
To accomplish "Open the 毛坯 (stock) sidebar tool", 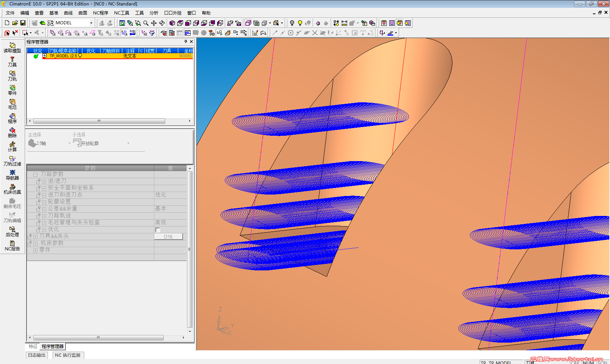I will coord(12,104).
